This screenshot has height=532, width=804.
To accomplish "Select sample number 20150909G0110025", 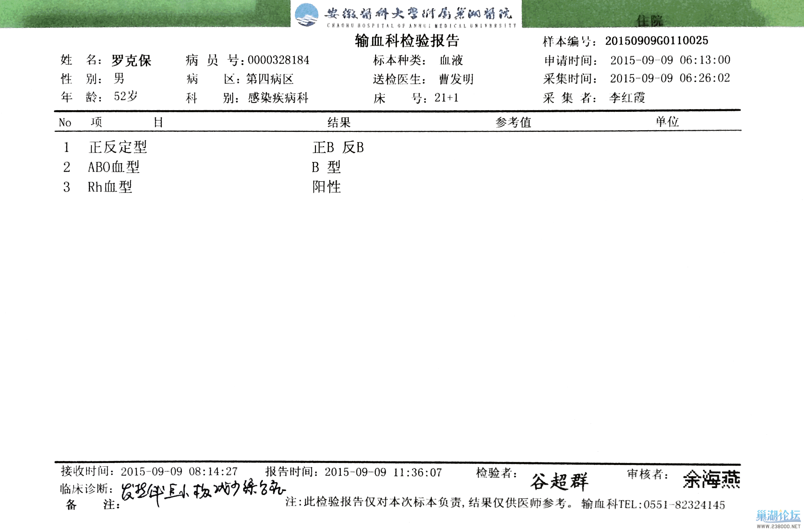I will (x=656, y=41).
